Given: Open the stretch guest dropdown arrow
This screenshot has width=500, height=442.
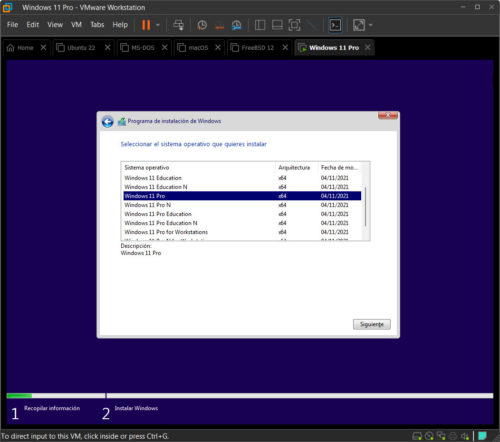Looking at the screenshot, I should tap(371, 25).
